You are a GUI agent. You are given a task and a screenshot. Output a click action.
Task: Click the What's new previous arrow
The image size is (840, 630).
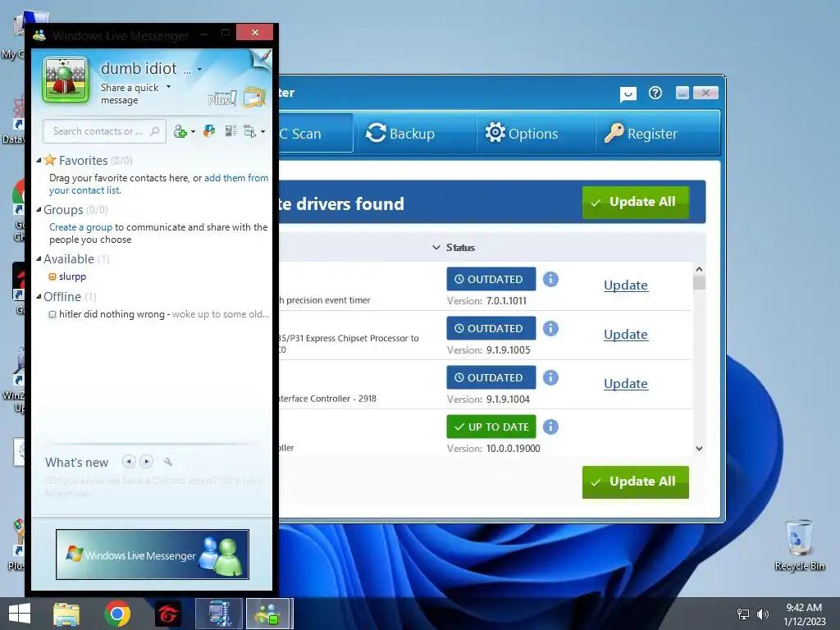(x=129, y=461)
